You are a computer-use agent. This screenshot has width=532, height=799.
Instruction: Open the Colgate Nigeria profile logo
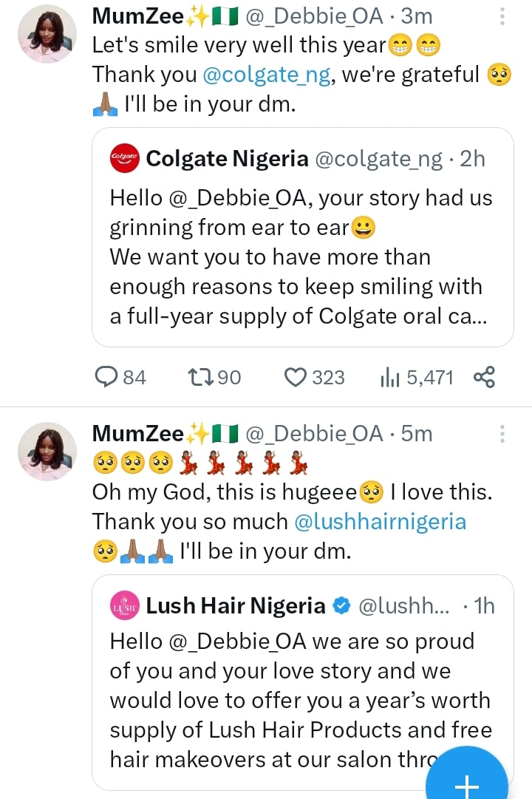click(124, 159)
